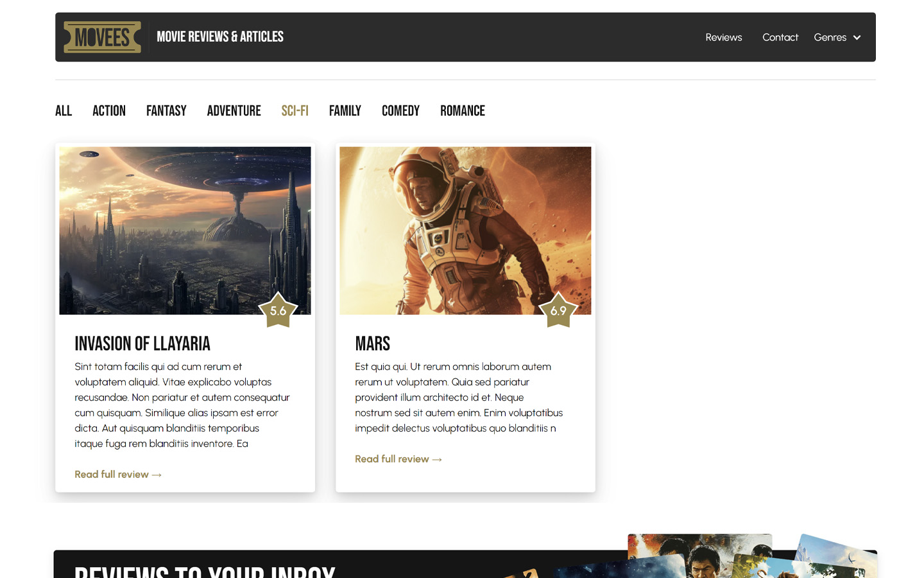924x578 pixels.
Task: Click the arrow icon after 'Read full review' on Mars
Action: (x=438, y=459)
